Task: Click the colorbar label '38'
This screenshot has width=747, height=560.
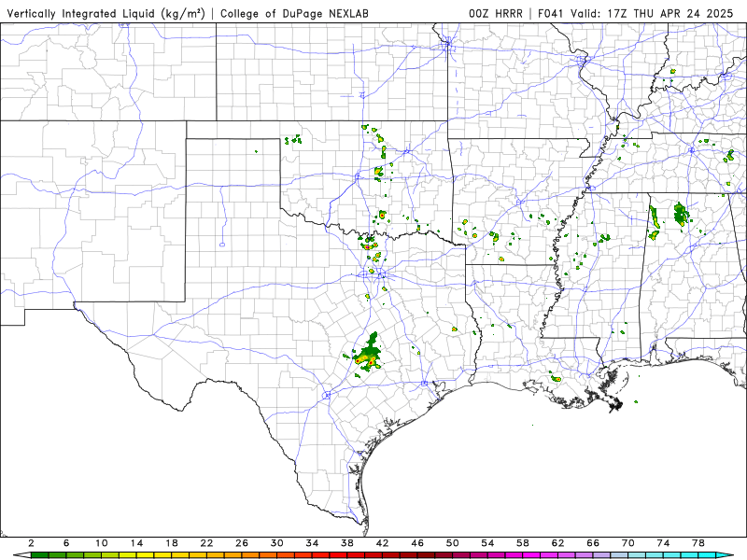Action: (347, 543)
